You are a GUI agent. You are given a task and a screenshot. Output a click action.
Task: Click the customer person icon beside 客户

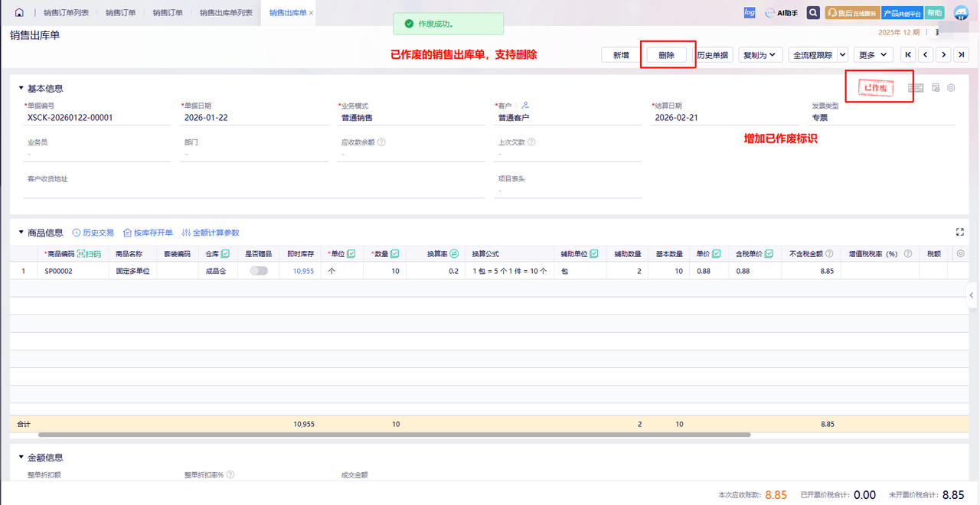click(525, 106)
